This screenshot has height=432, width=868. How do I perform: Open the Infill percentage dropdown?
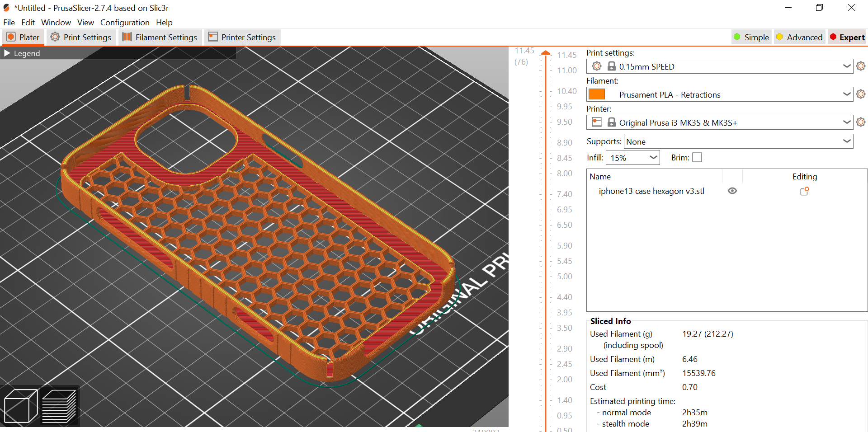point(633,158)
